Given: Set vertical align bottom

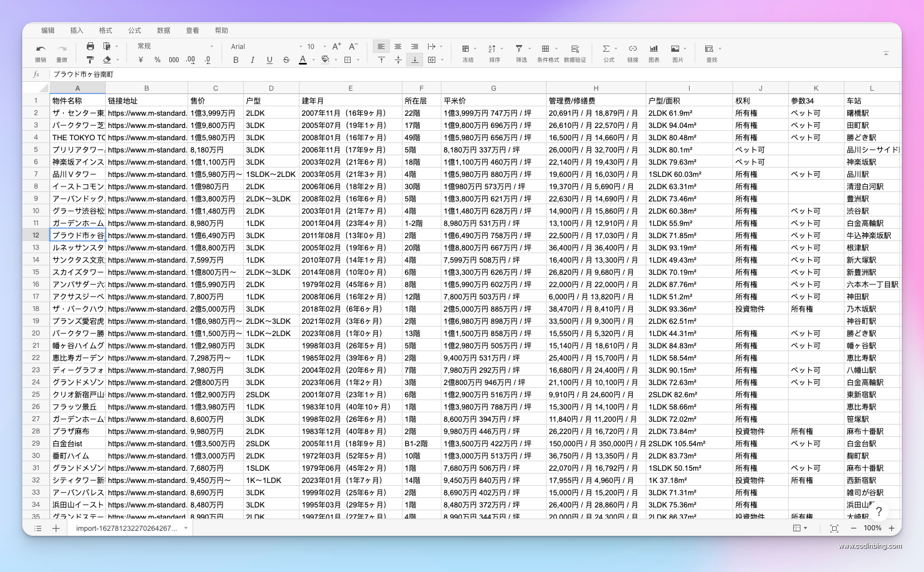Looking at the screenshot, I should [x=415, y=60].
